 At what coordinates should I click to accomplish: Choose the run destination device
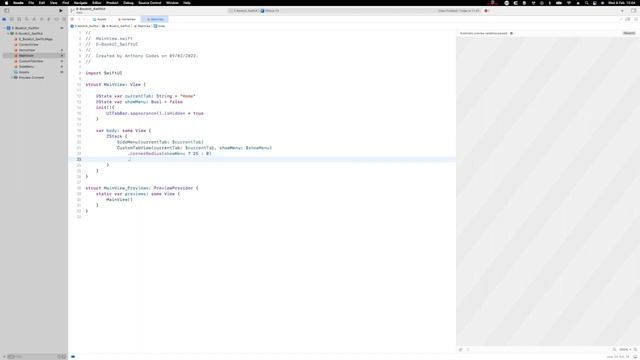point(270,11)
